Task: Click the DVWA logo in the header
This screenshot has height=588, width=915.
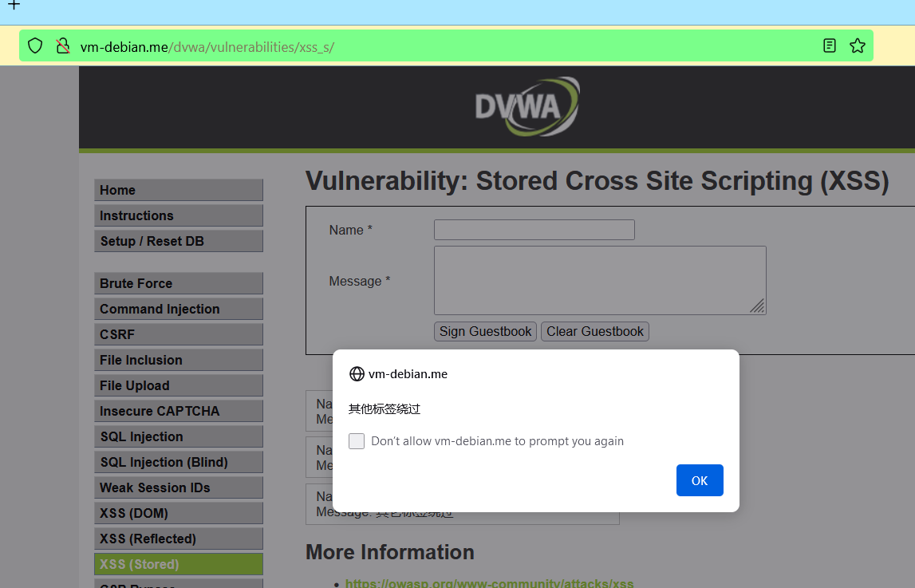Action: (527, 107)
